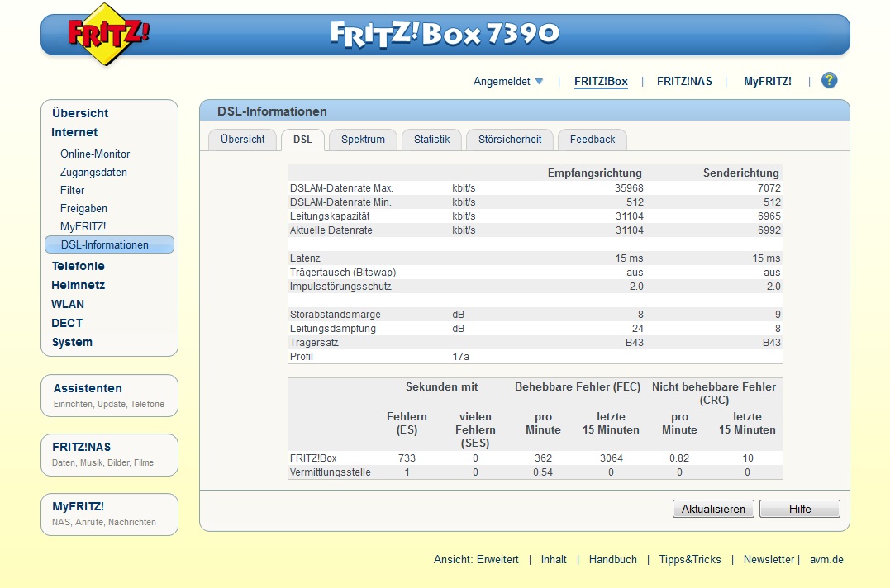
Task: Click the Aktuelle Datenrate row label
Action: (331, 230)
